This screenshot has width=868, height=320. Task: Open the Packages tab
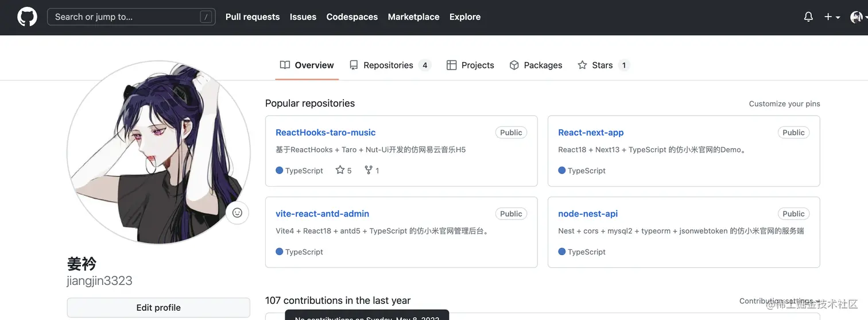tap(536, 65)
